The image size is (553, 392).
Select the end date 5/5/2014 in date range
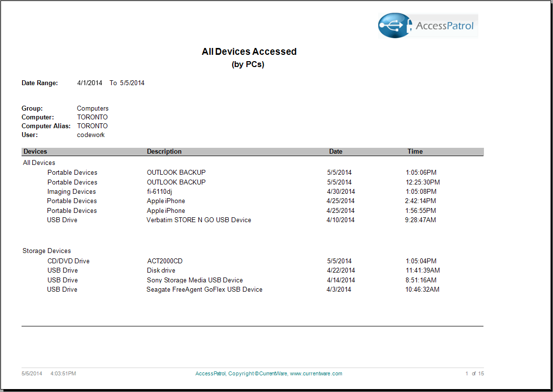coord(132,83)
